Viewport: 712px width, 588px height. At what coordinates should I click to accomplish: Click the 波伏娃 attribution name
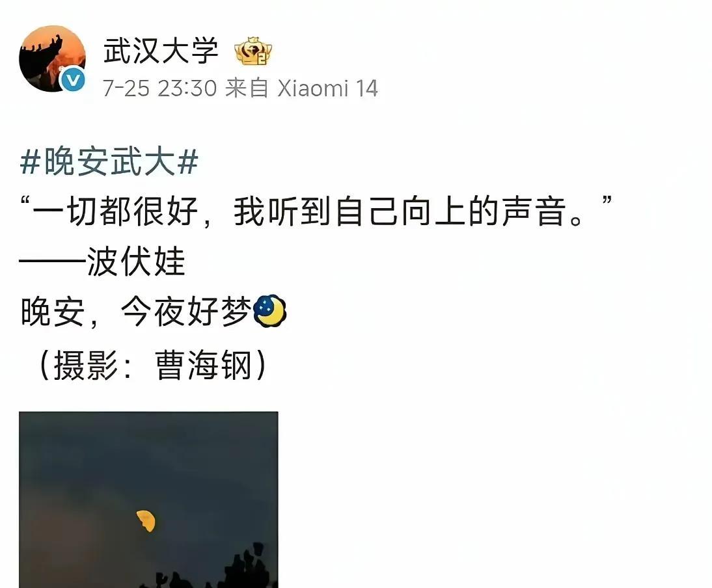point(136,261)
